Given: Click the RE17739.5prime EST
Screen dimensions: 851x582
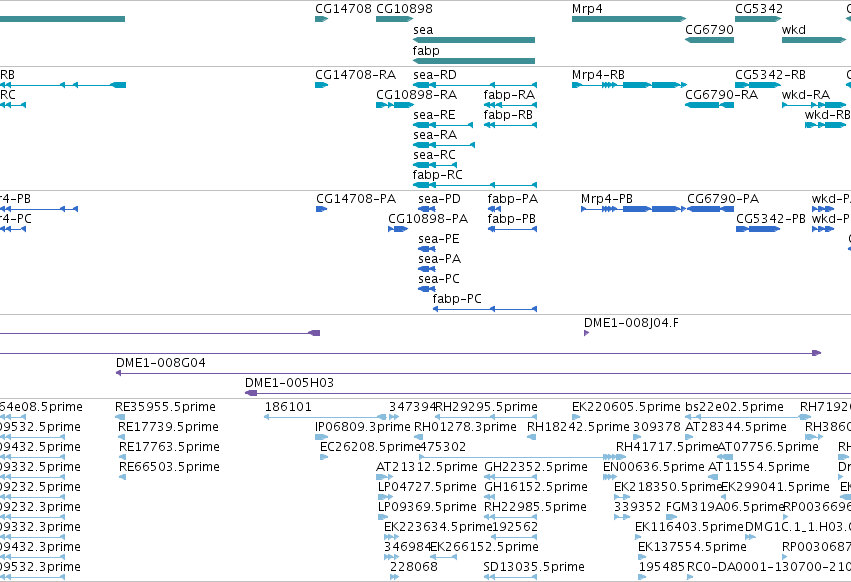Looking at the screenshot, I should point(122,437).
